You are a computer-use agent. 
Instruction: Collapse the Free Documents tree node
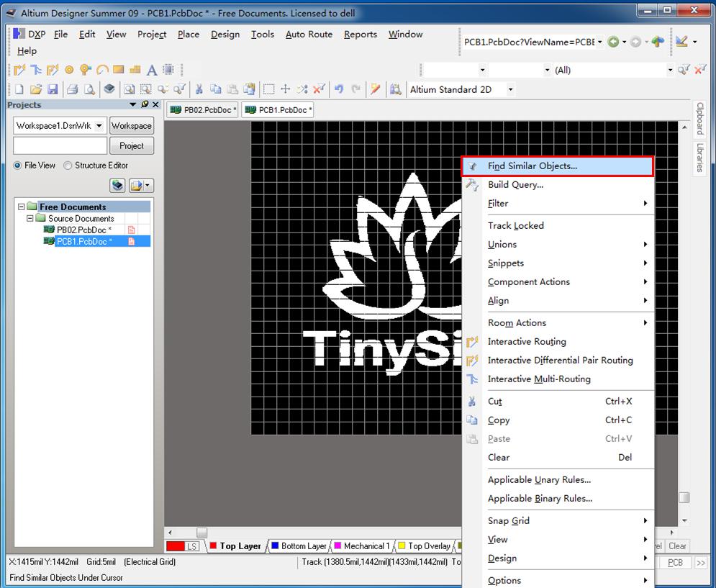22,207
